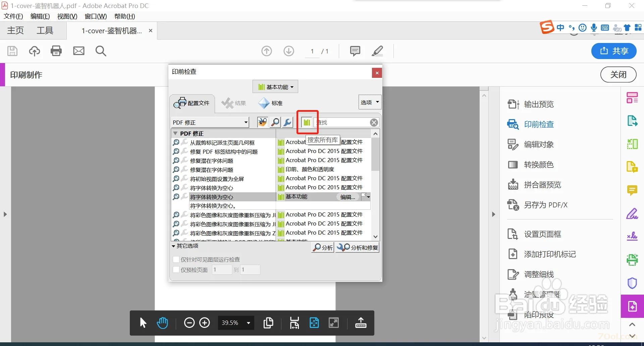Open 设置页面框 tool

pos(534,234)
